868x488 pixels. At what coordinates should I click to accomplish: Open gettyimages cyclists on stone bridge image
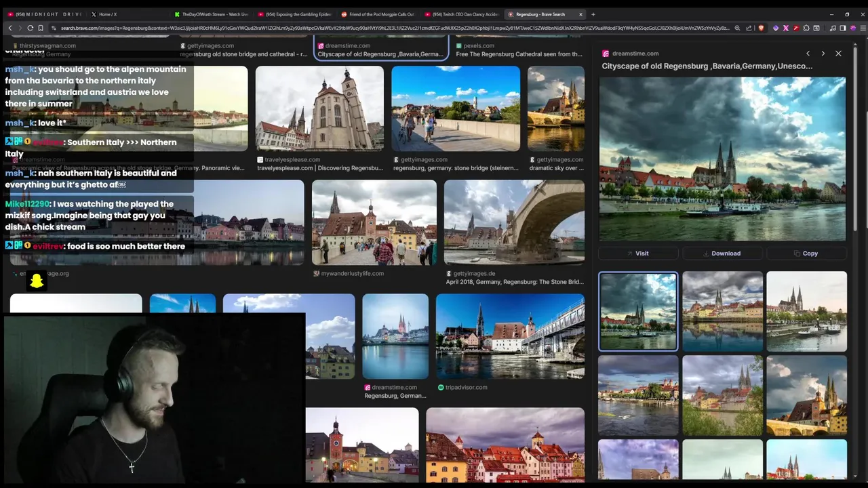click(456, 108)
